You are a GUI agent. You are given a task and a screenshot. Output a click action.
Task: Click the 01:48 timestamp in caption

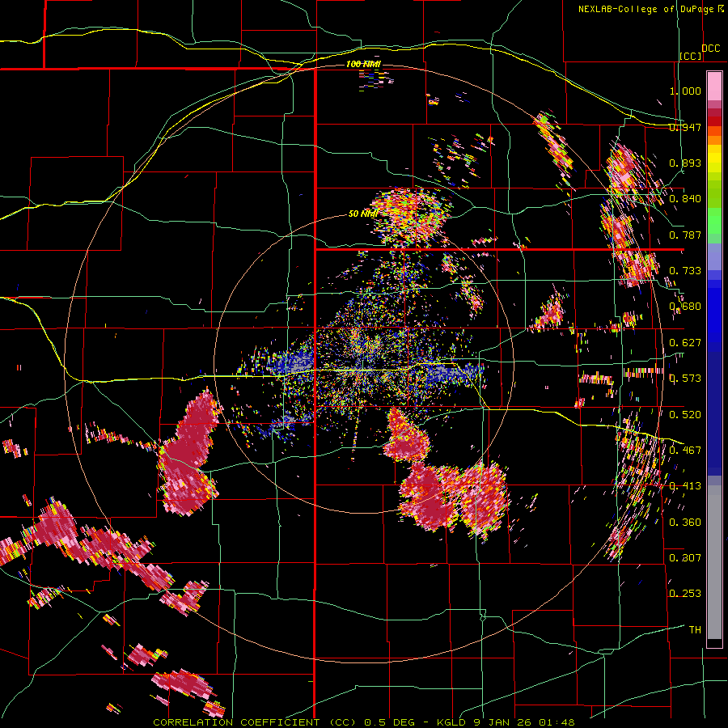557,722
